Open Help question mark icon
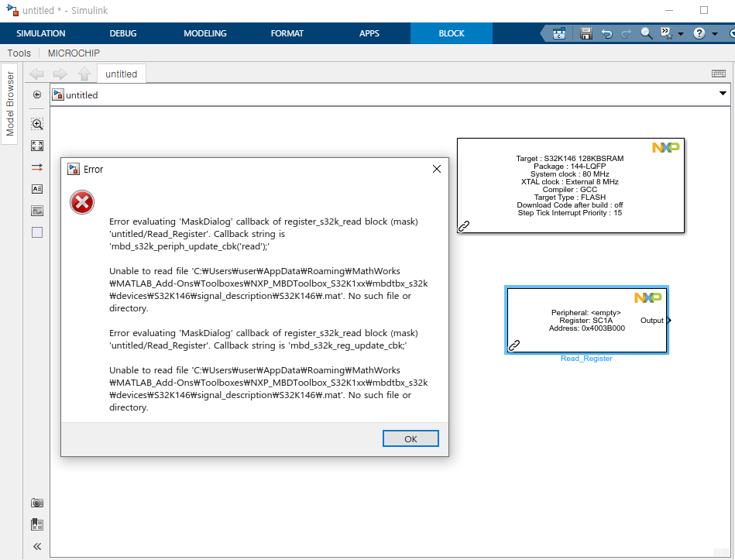Screen dimensions: 735x560 pos(699,33)
